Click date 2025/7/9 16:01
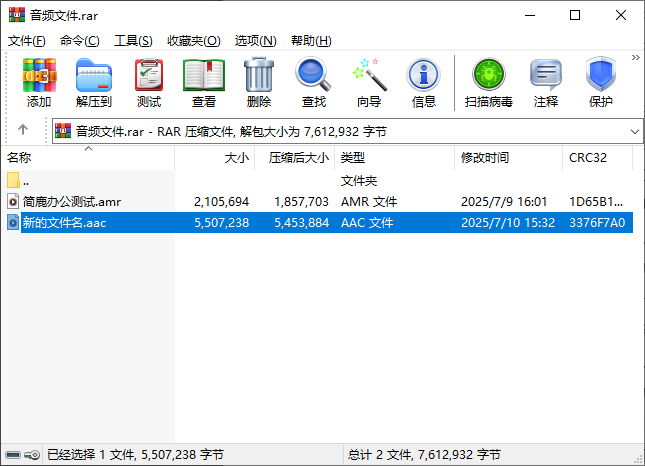Screen dimensions: 645x466 pos(504,202)
